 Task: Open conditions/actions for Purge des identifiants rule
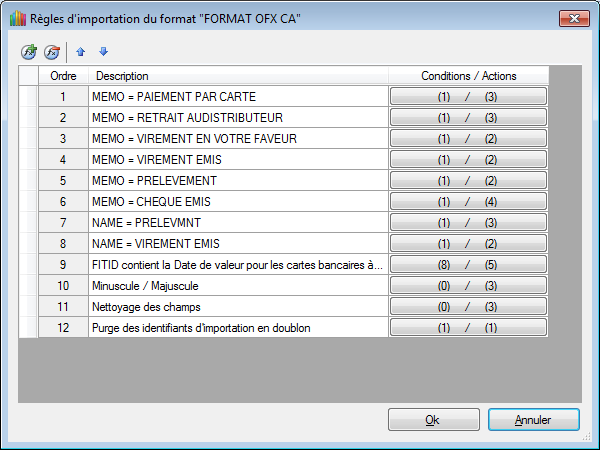coord(468,328)
